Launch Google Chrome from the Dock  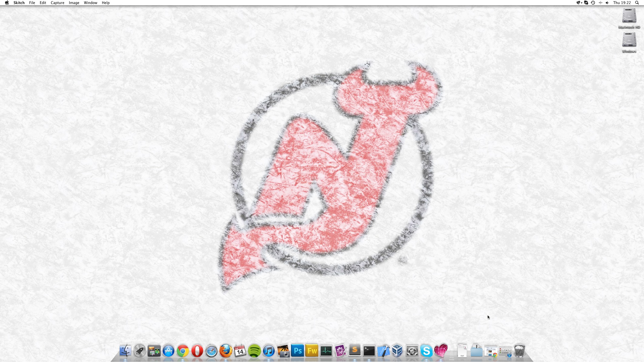[x=183, y=351]
